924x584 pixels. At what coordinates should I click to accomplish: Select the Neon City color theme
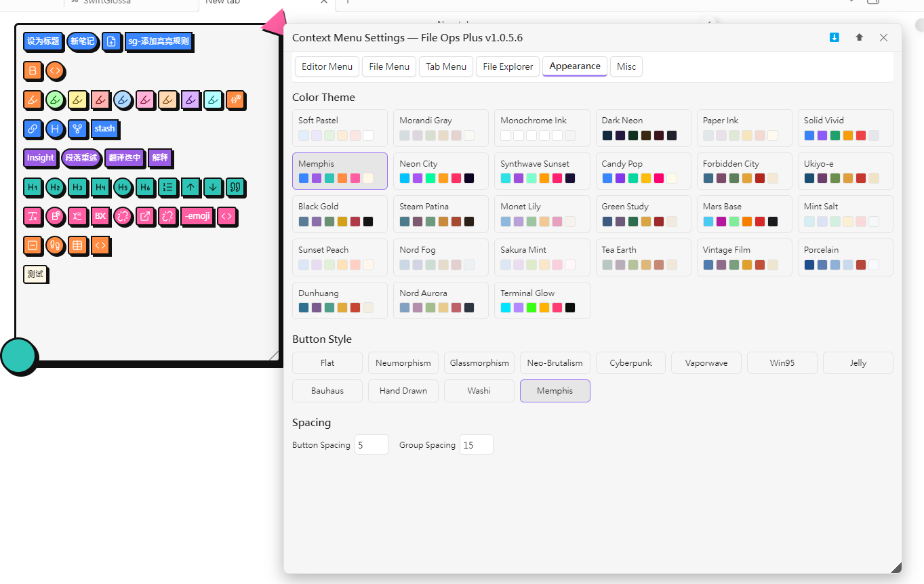coord(441,171)
